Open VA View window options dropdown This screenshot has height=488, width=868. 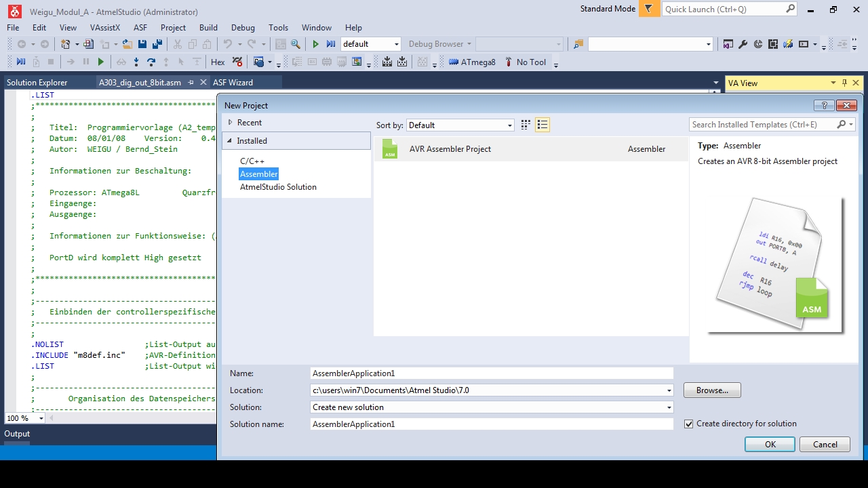833,83
